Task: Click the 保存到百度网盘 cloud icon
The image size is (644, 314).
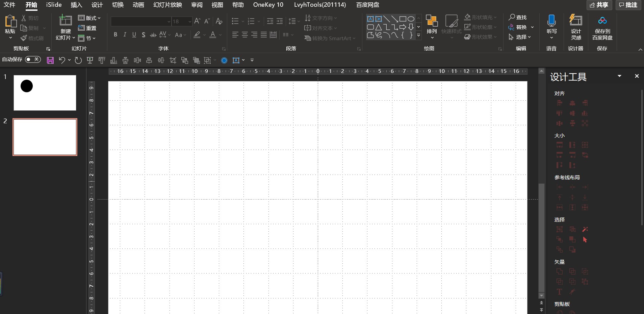Action: [x=602, y=21]
